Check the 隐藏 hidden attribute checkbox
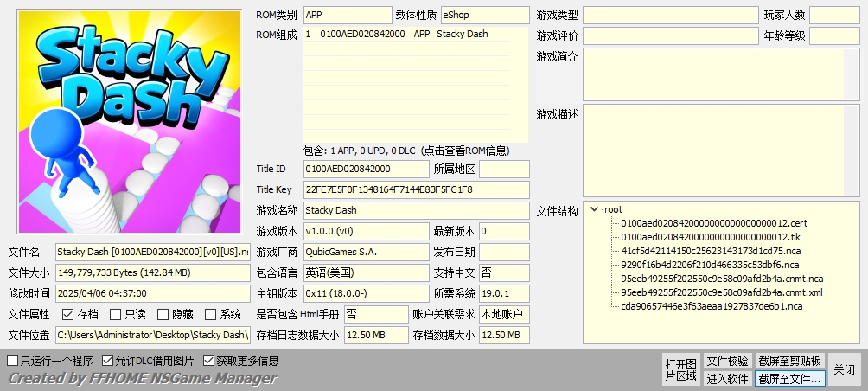868x391 pixels. tap(162, 315)
